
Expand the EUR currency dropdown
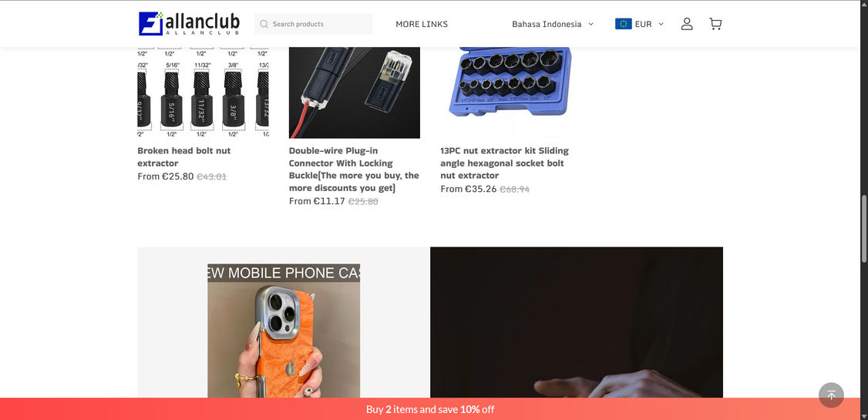point(639,24)
